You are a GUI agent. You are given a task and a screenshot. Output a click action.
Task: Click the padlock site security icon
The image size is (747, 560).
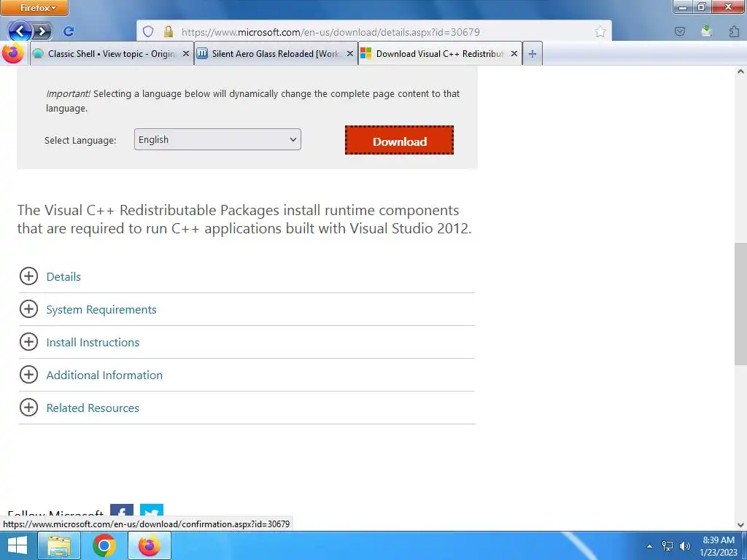click(169, 32)
